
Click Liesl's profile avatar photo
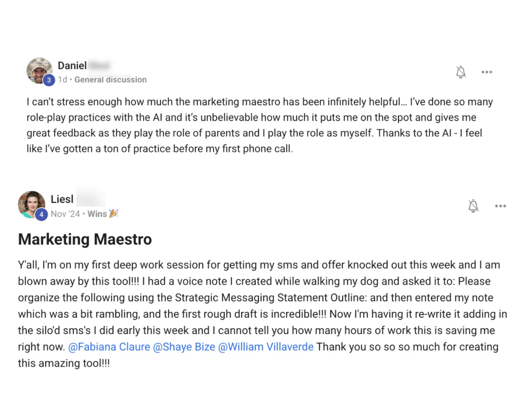[31, 203]
